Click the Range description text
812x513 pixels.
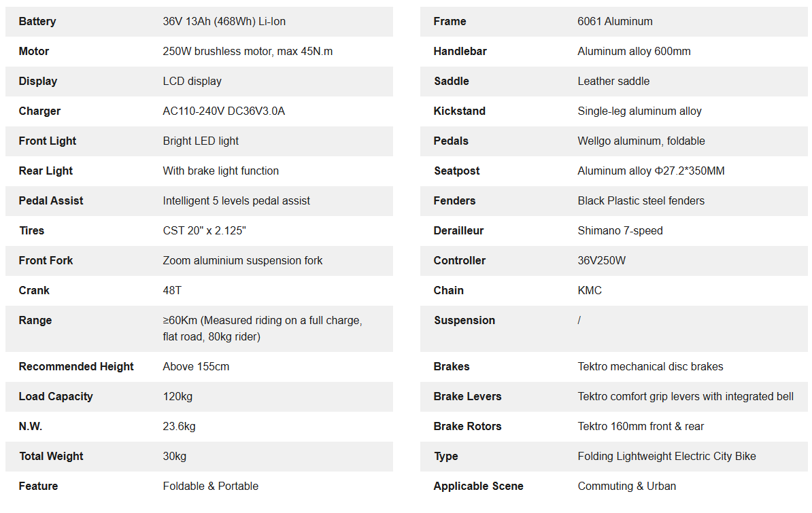tap(262, 328)
